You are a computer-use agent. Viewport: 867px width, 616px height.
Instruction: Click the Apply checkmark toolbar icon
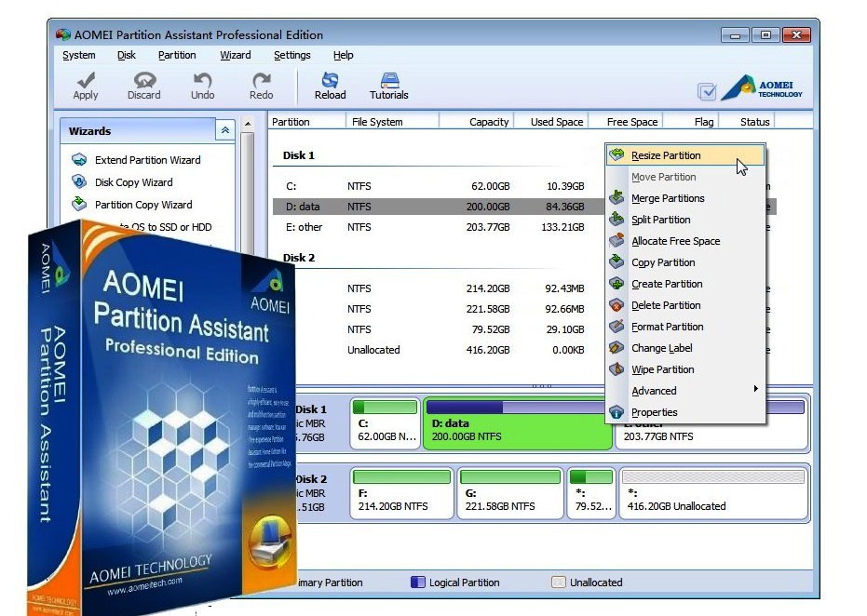pyautogui.click(x=86, y=81)
